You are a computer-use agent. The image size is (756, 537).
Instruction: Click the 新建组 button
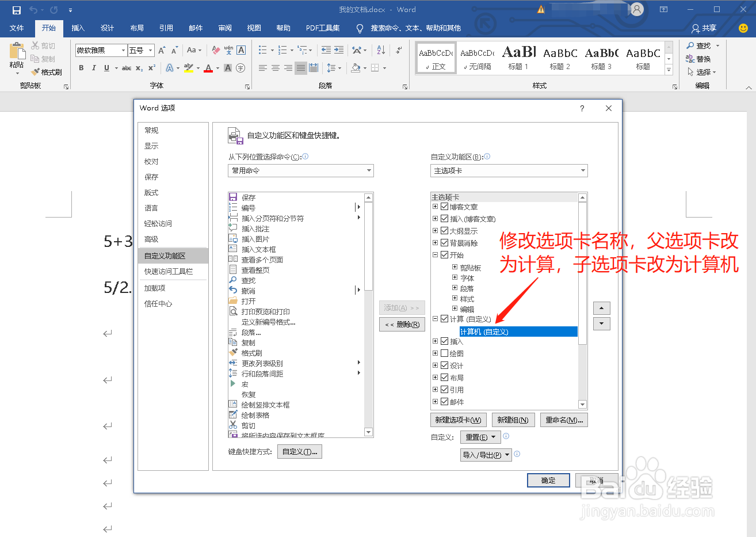coord(513,420)
